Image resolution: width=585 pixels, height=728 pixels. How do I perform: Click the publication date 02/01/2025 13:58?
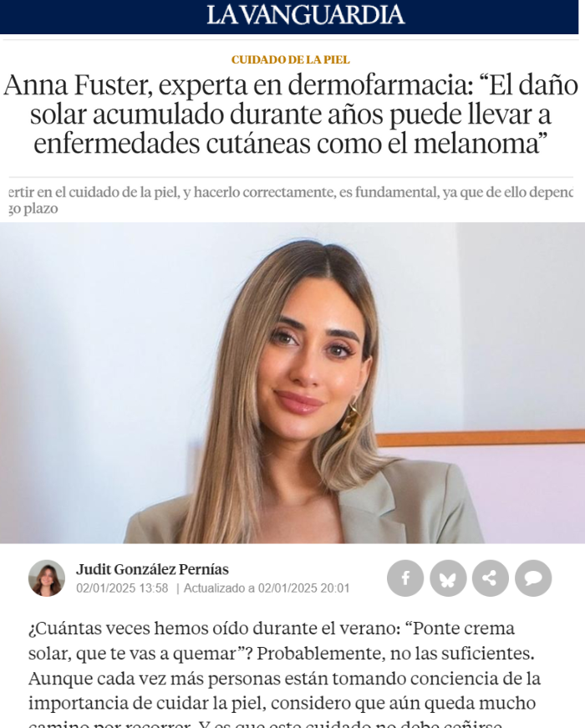tap(122, 588)
